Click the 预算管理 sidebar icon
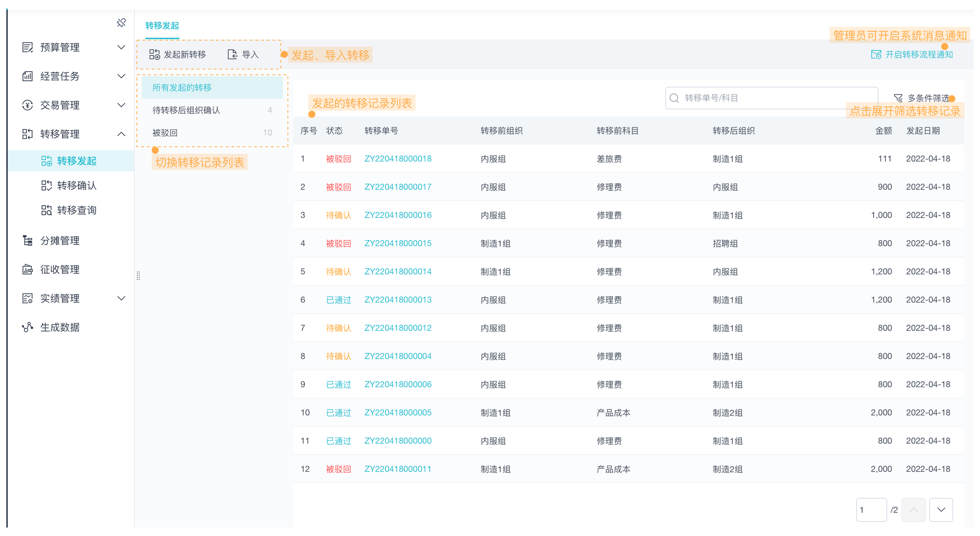Screen dimensions: 980x536 pyautogui.click(x=27, y=47)
